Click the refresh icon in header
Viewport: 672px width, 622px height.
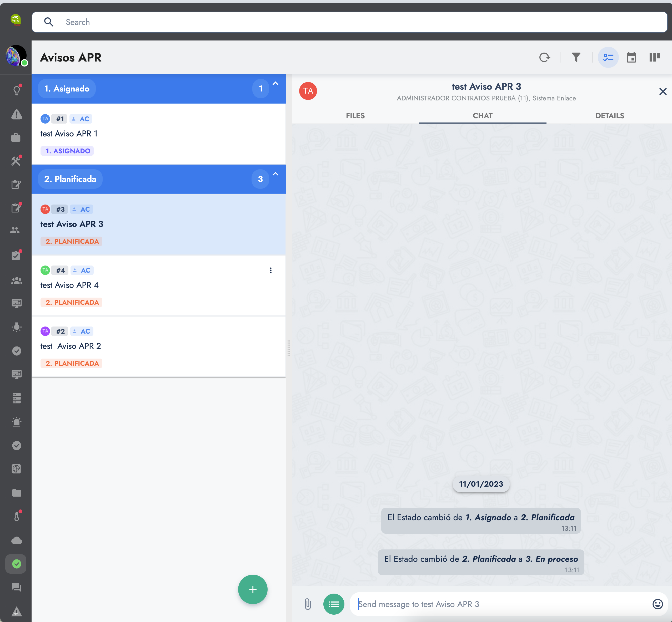(x=544, y=58)
